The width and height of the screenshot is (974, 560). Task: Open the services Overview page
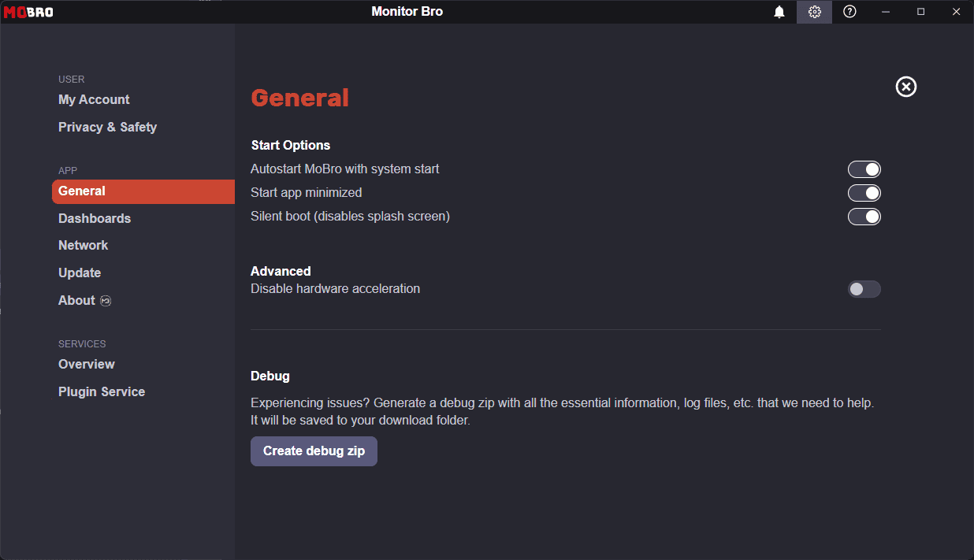86,364
